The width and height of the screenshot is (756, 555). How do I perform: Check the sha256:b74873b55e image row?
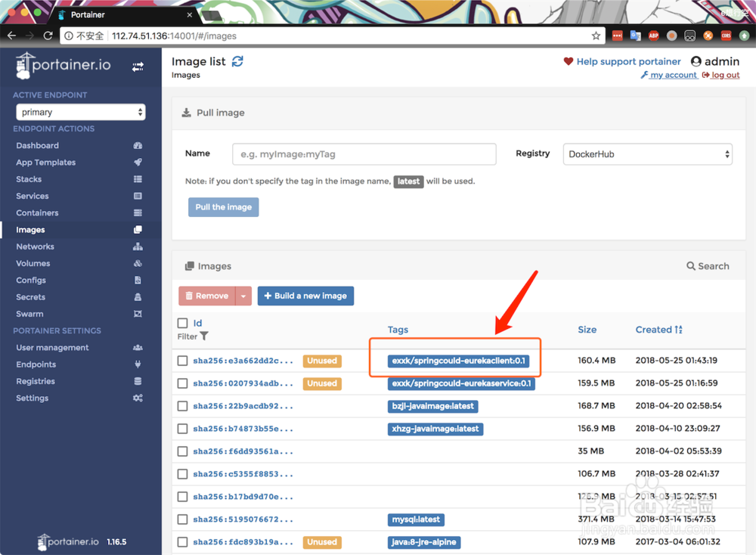(x=183, y=429)
